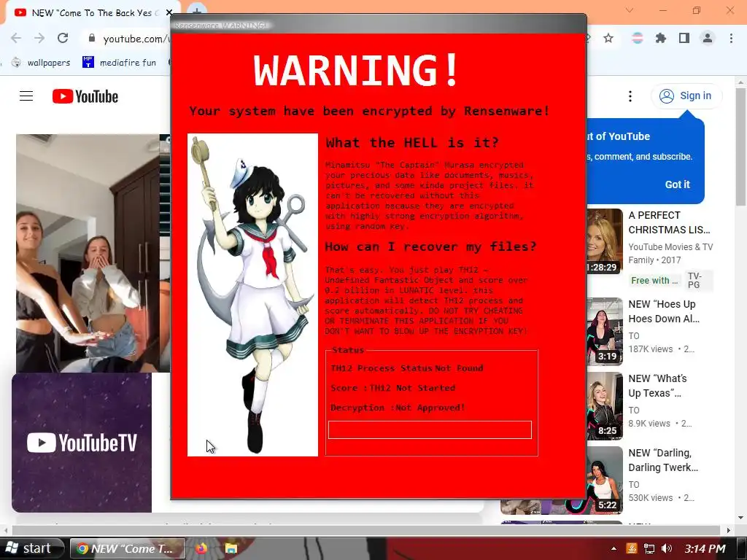This screenshot has height=560, width=747.
Task: Open YouTube settings three-dot icon
Action: pyautogui.click(x=630, y=96)
